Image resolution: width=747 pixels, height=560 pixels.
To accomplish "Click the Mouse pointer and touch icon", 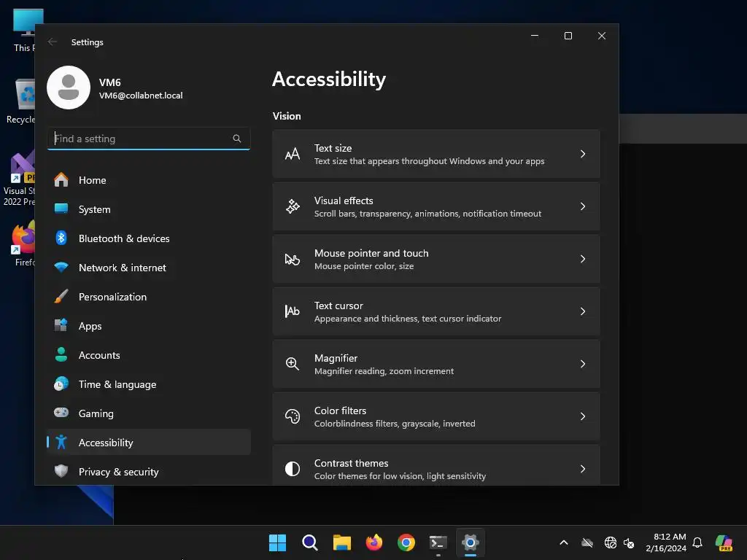I will [x=293, y=259].
